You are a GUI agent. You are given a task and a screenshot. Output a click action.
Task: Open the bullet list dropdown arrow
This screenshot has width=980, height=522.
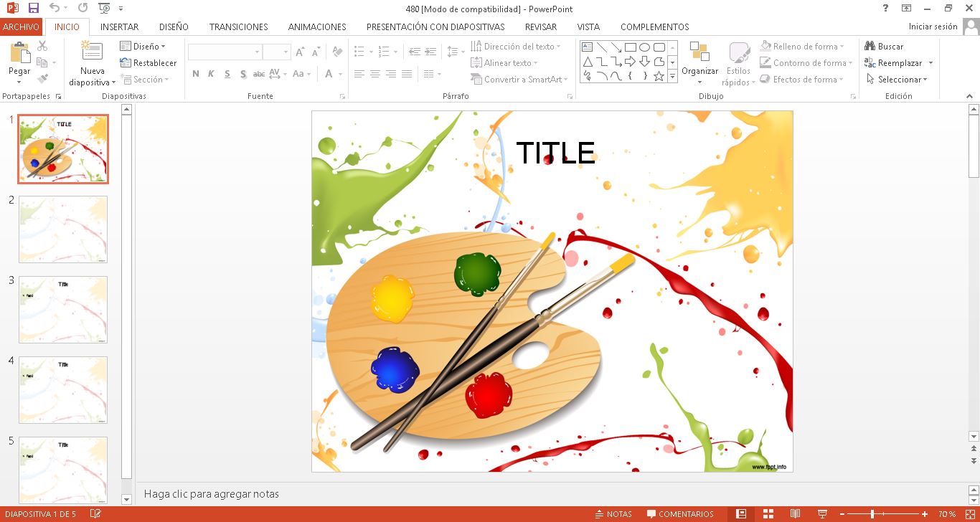coord(370,52)
